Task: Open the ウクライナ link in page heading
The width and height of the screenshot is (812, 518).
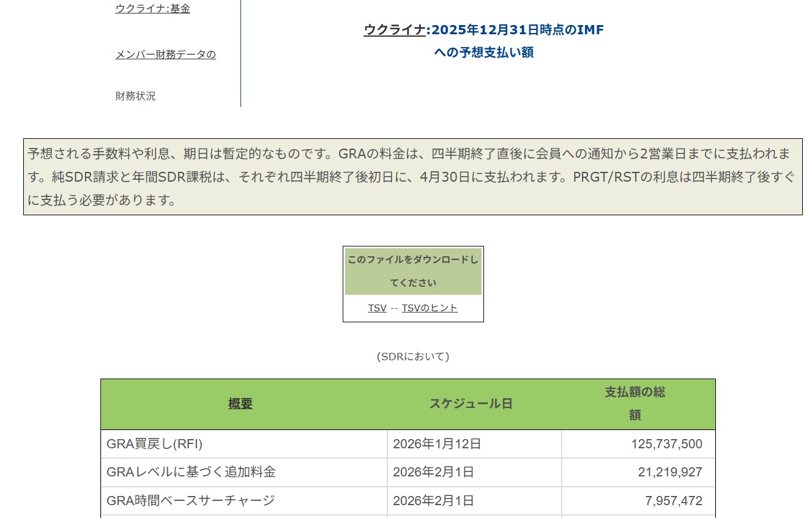Action: tap(394, 30)
